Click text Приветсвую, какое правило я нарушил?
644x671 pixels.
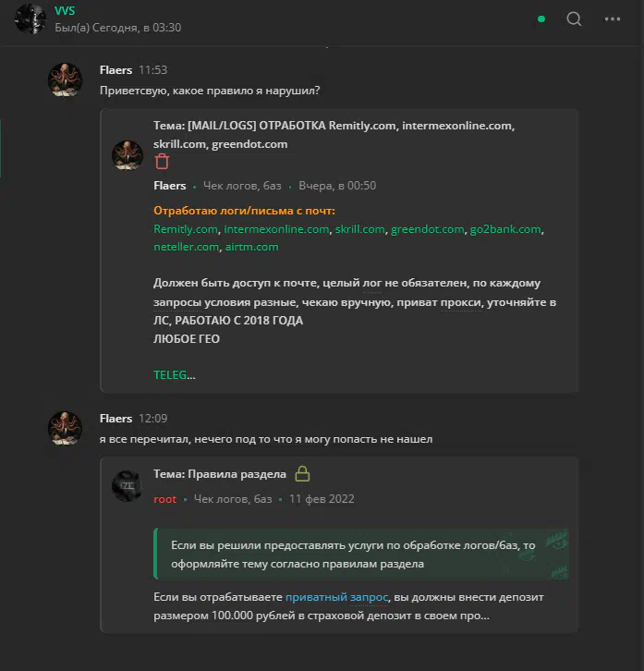(210, 91)
